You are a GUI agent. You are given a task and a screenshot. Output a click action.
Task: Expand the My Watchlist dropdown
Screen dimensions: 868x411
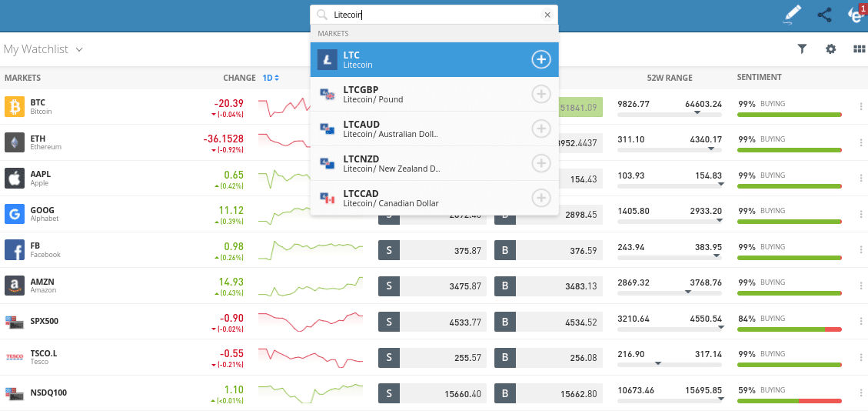43,49
